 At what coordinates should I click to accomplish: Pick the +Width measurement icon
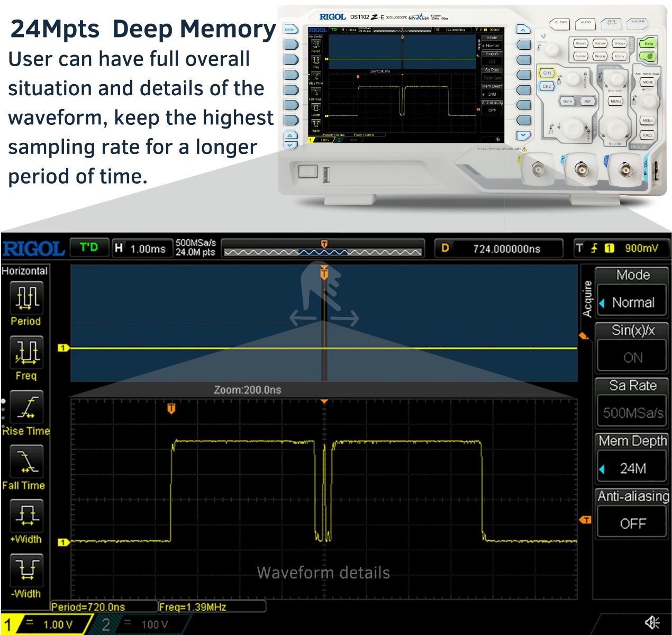click(27, 515)
